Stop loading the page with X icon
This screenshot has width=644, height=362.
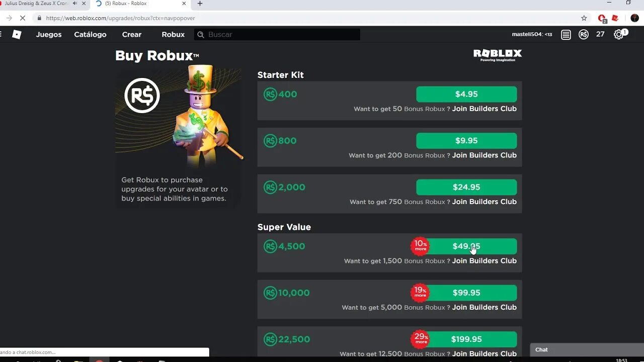pyautogui.click(x=22, y=18)
